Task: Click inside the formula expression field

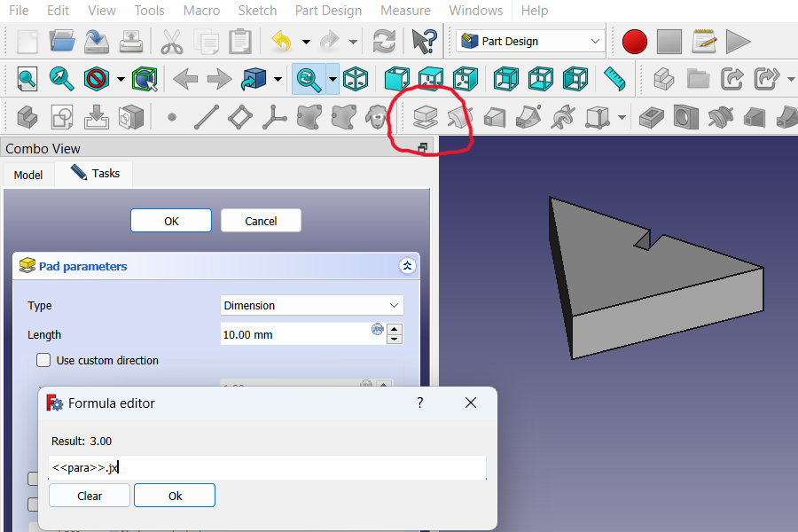Action: tap(266, 467)
